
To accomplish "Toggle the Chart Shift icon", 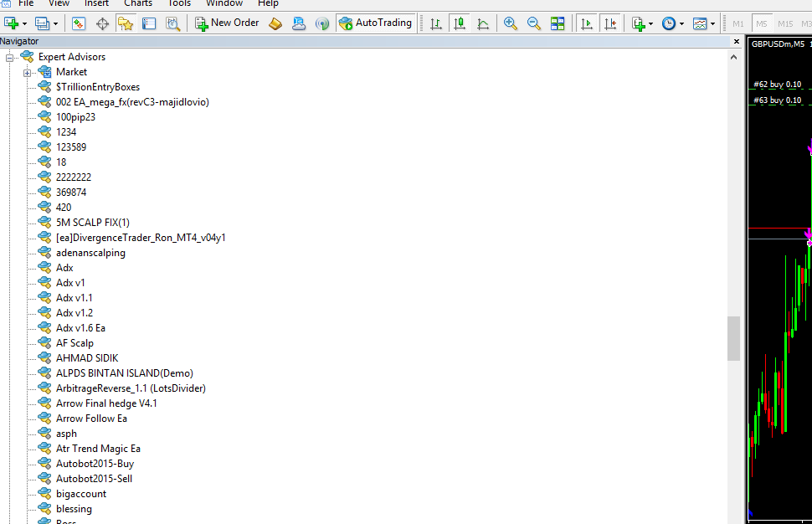I will pyautogui.click(x=610, y=23).
